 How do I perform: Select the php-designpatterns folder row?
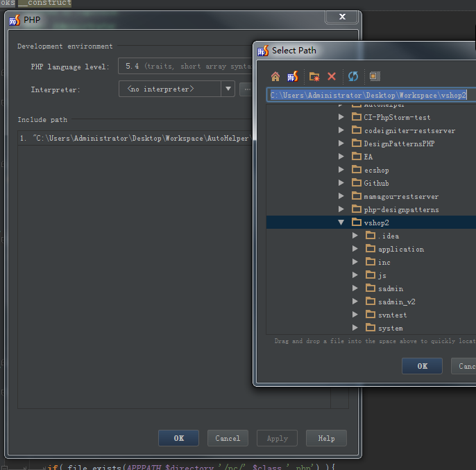point(371,209)
